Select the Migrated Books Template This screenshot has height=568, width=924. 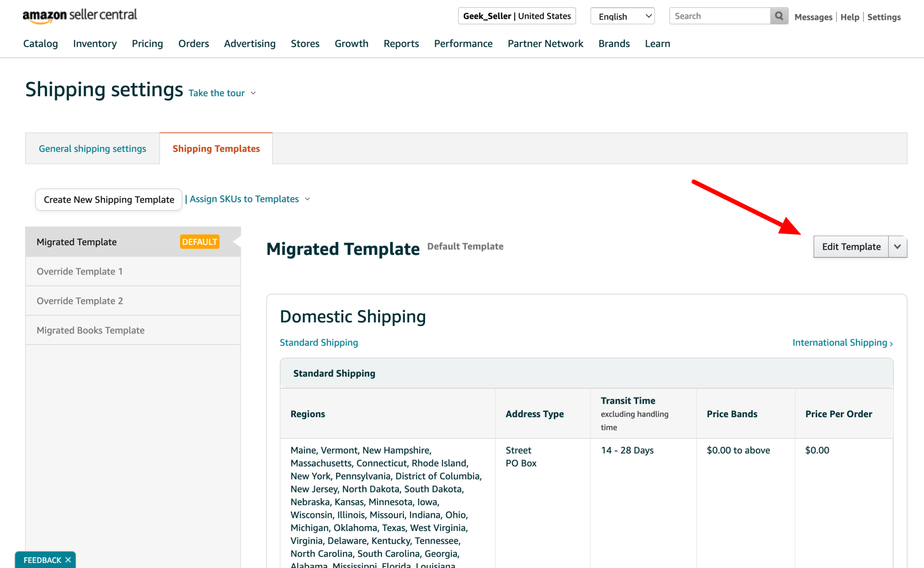(x=90, y=330)
